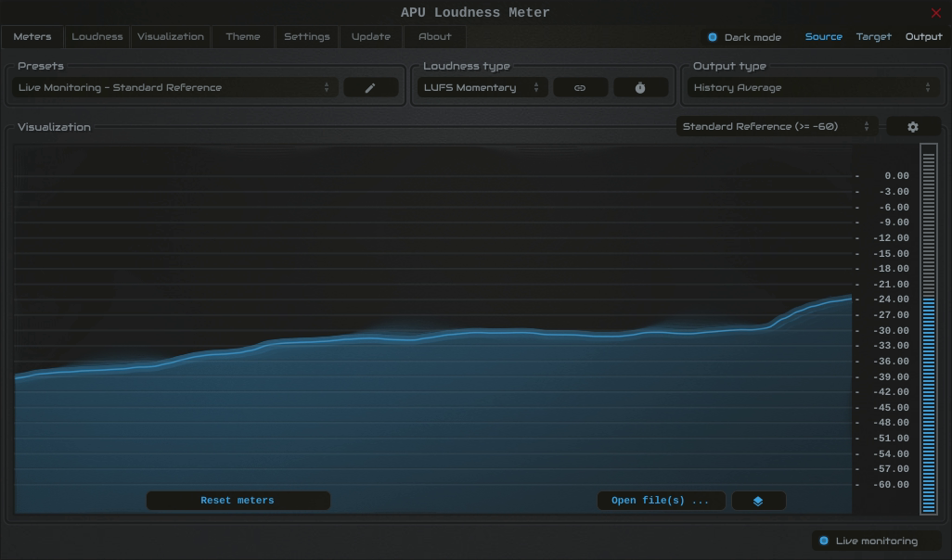
Task: Open the Presets dropdown
Action: pyautogui.click(x=174, y=87)
